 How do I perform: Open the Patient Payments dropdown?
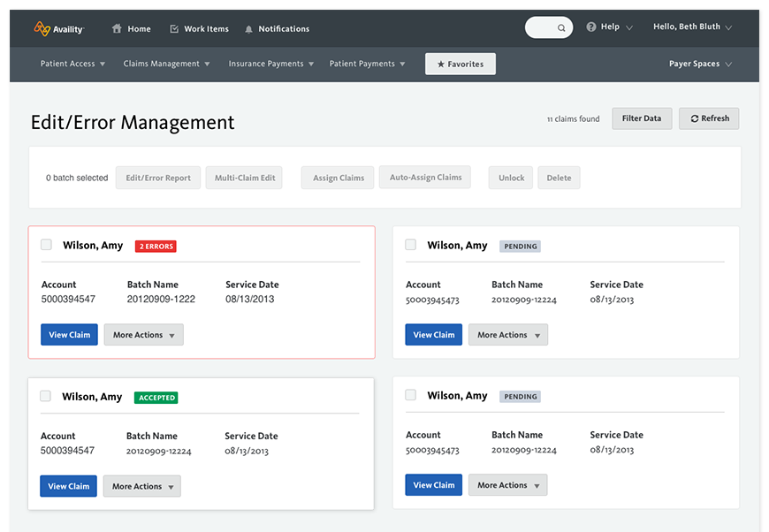tap(367, 64)
